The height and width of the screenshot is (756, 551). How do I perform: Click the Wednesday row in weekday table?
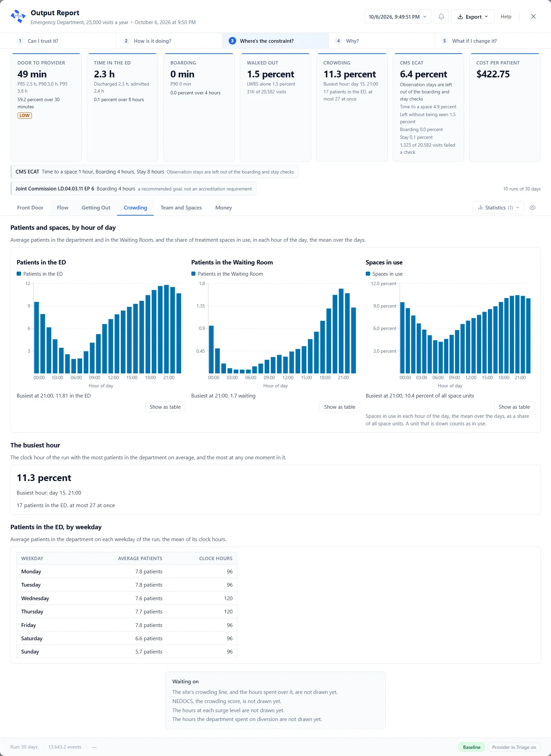point(127,598)
